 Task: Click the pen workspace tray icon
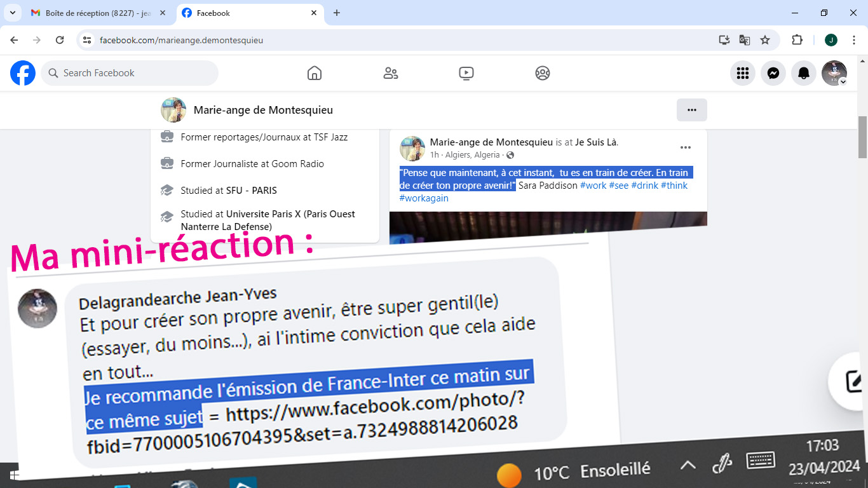[x=722, y=464]
